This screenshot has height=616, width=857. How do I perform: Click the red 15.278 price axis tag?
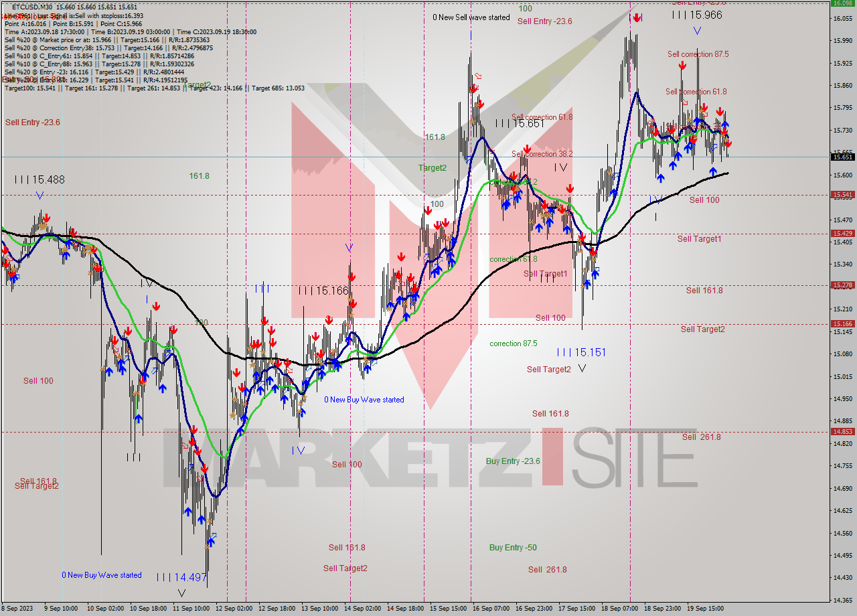coord(842,285)
